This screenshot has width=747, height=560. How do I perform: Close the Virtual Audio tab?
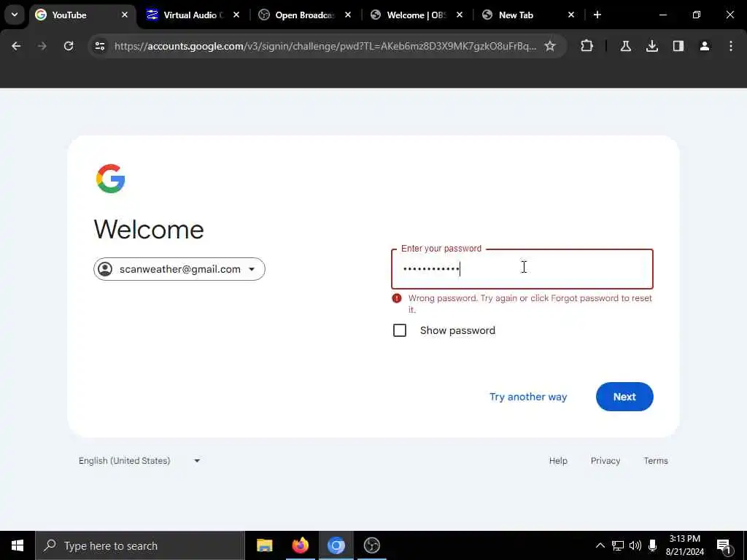click(x=236, y=15)
